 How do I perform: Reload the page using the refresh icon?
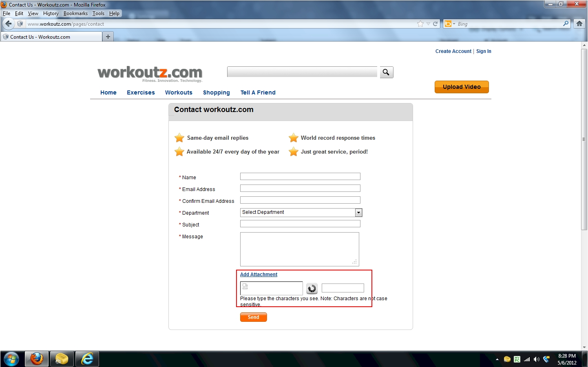[435, 24]
